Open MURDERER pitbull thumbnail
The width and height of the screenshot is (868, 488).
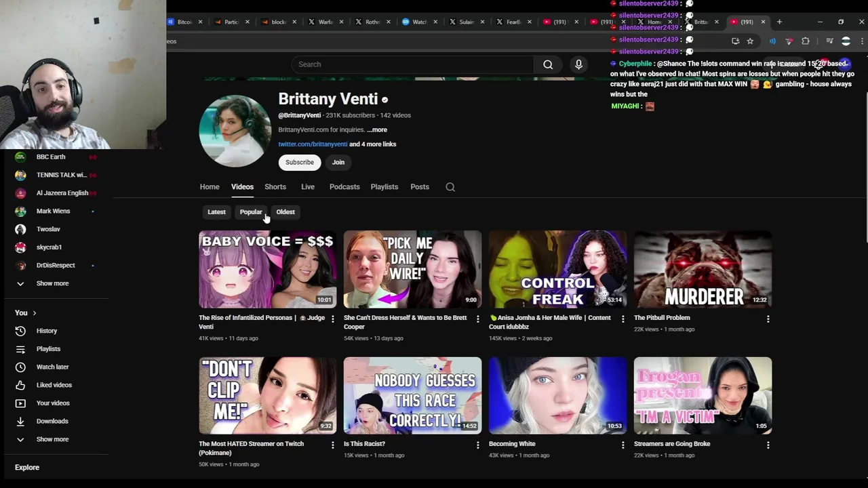click(703, 270)
